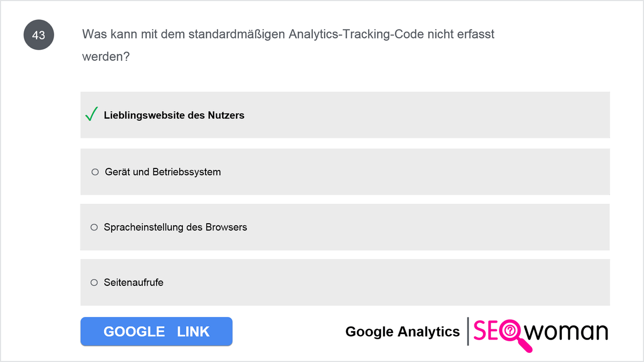Click the question text about the Analytics-Tracking-Code

[x=288, y=45]
